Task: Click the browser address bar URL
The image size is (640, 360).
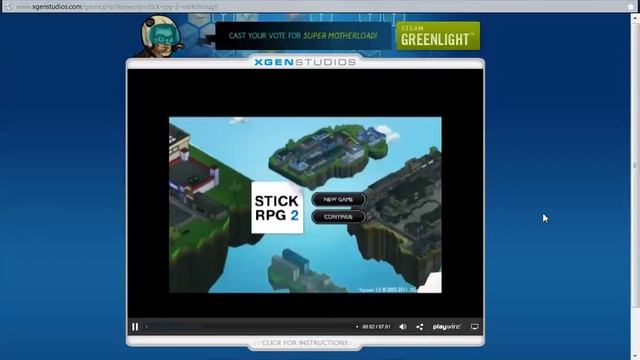Action: click(x=117, y=7)
